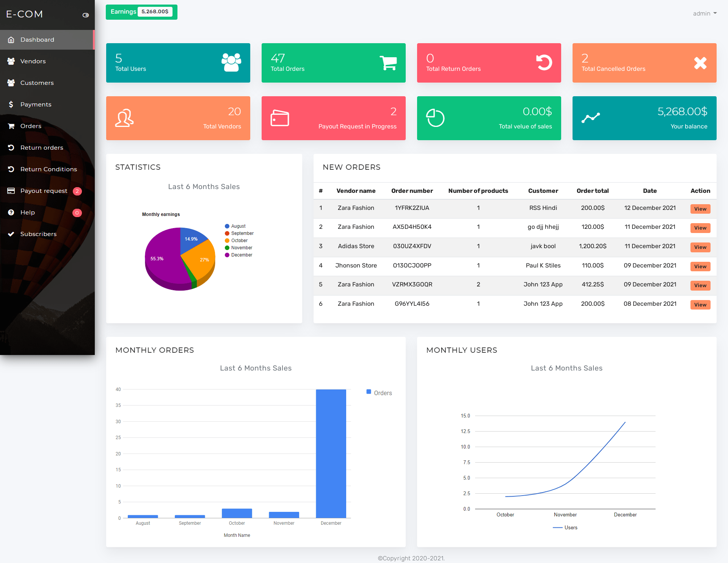The image size is (728, 563).
Task: Open the admin account dropdown
Action: point(704,13)
